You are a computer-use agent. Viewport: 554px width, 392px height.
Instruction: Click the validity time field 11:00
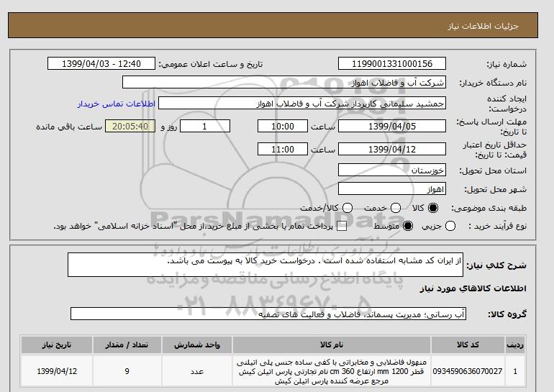[283, 149]
